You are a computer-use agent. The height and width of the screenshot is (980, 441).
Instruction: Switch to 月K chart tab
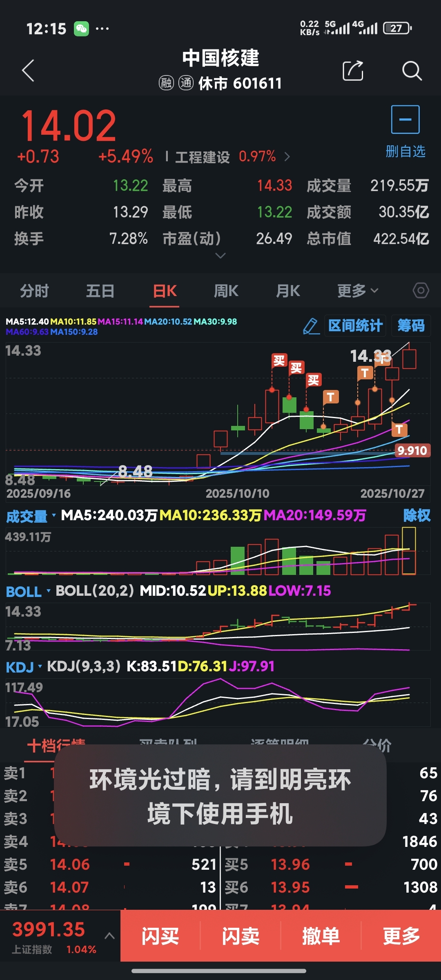tap(288, 291)
